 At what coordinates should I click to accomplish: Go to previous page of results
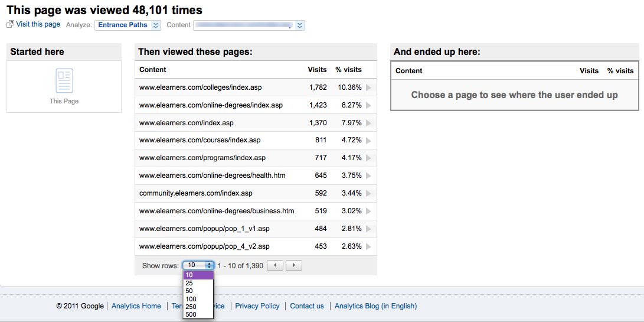pyautogui.click(x=275, y=266)
